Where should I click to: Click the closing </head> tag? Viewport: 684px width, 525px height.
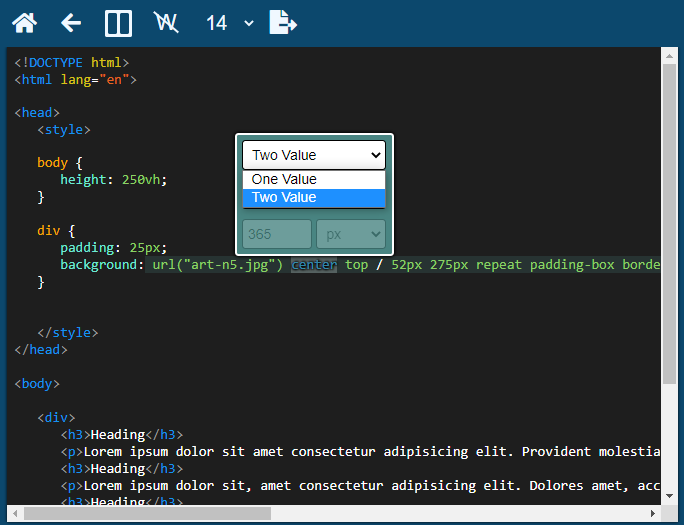(x=41, y=350)
